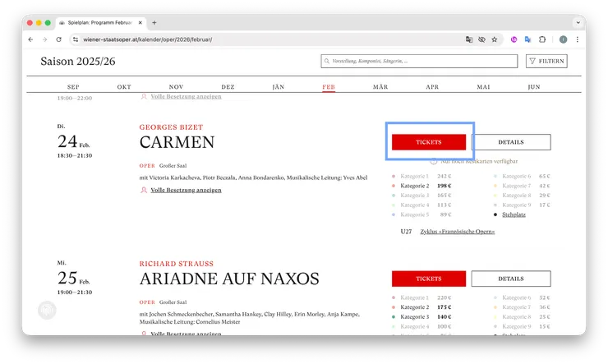Screen dimensions: 608x364
Task: Click the Saison 2025/26 heading
Action: tap(78, 62)
